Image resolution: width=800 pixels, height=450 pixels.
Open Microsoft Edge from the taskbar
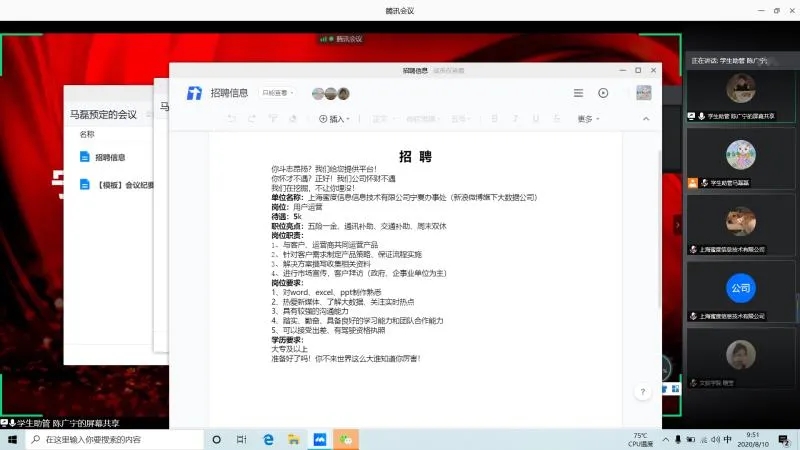point(268,439)
